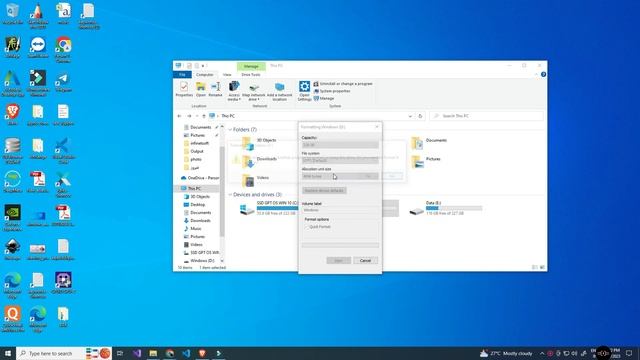This screenshot has height=360, width=640.
Task: Open the Capacity dropdown in Format dialog
Action: [x=340, y=144]
